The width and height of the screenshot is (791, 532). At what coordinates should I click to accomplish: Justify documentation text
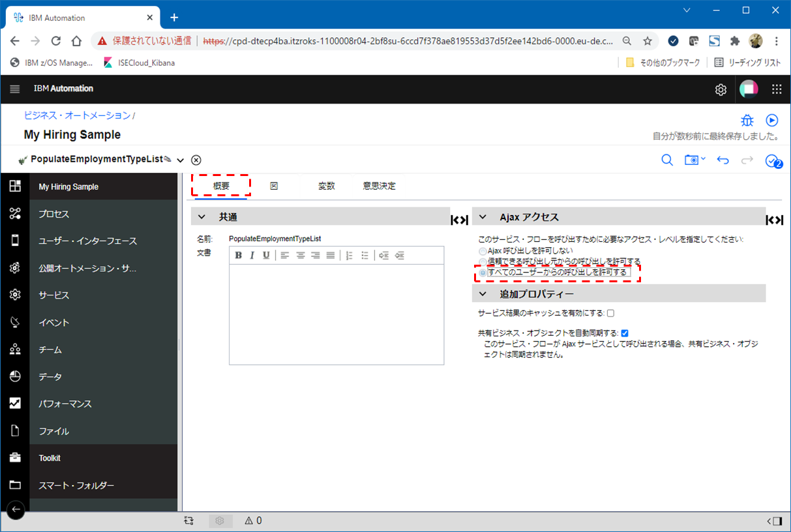pyautogui.click(x=331, y=255)
